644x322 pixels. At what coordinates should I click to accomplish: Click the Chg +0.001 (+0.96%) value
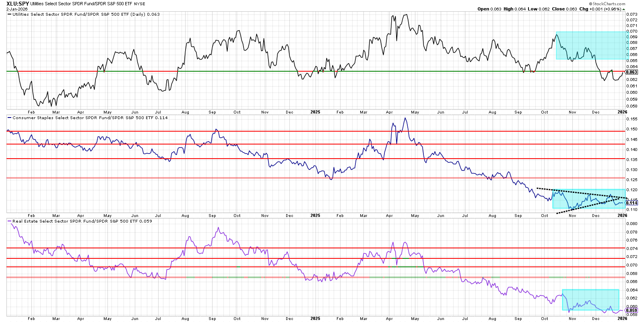(x=600, y=9)
